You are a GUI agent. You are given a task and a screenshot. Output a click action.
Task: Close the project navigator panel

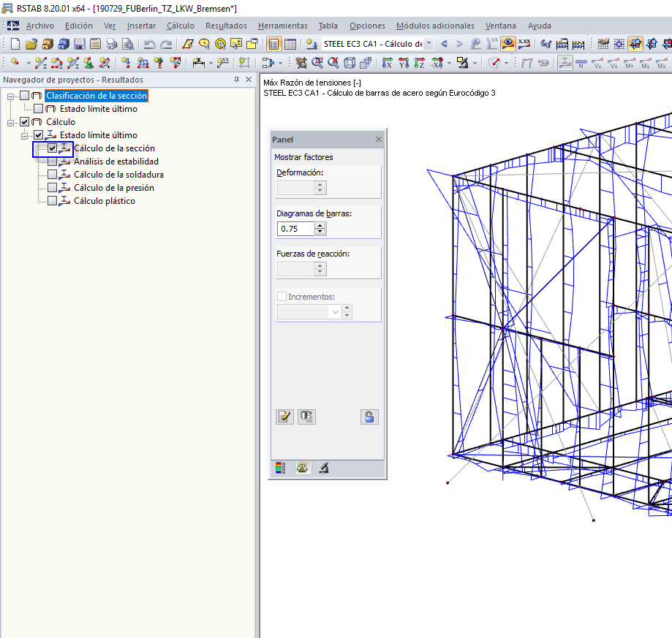(x=249, y=79)
